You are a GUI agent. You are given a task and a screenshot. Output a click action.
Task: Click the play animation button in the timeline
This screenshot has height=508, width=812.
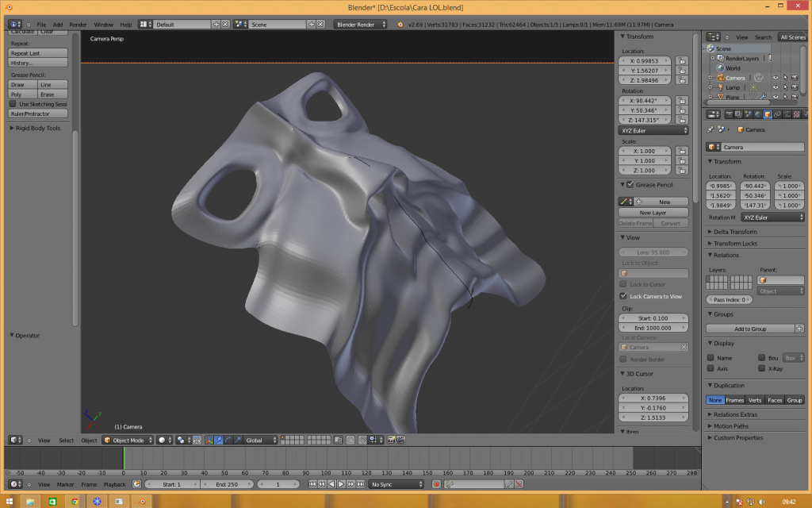[342, 484]
